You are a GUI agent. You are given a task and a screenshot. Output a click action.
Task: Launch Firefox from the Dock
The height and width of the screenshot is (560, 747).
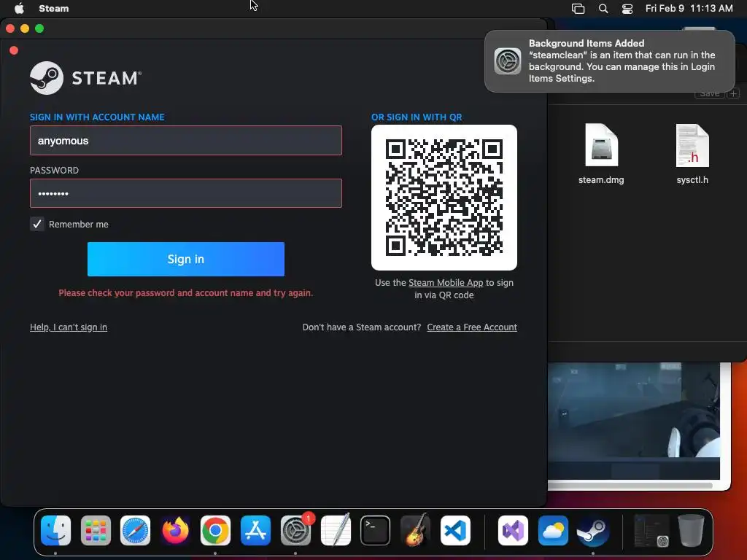coord(175,531)
